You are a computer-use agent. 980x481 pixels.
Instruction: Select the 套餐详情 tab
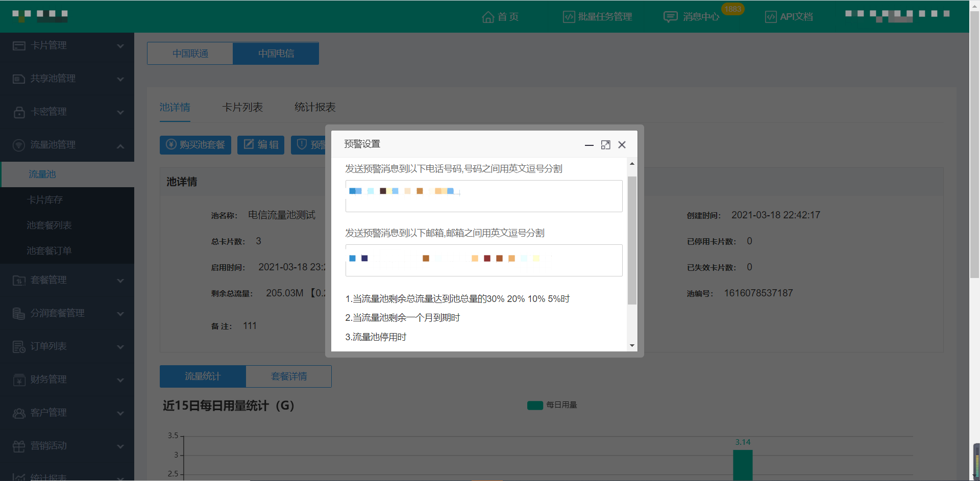coord(289,376)
